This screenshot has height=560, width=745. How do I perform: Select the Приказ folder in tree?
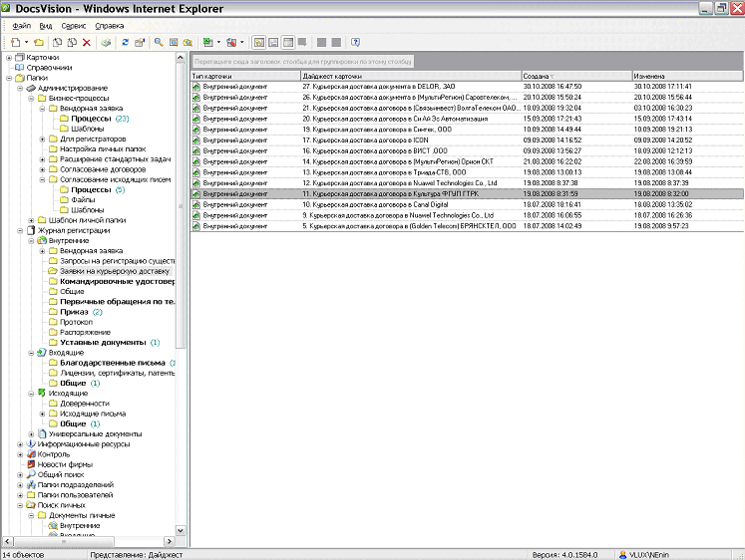(74, 312)
